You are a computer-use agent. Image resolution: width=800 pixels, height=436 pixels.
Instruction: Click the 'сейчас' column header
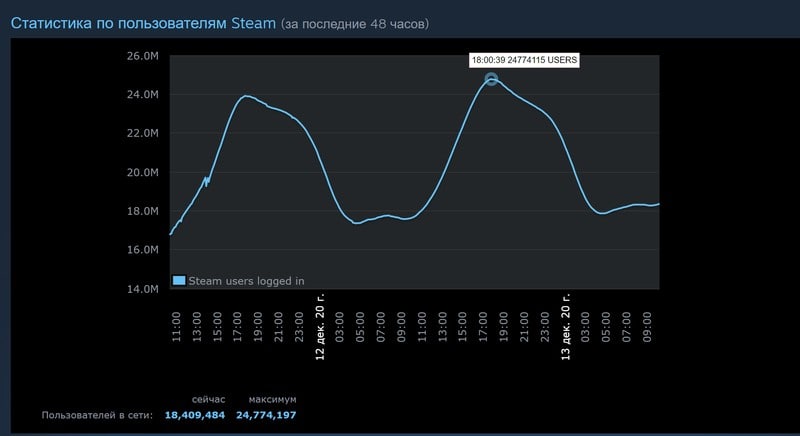[x=208, y=399]
